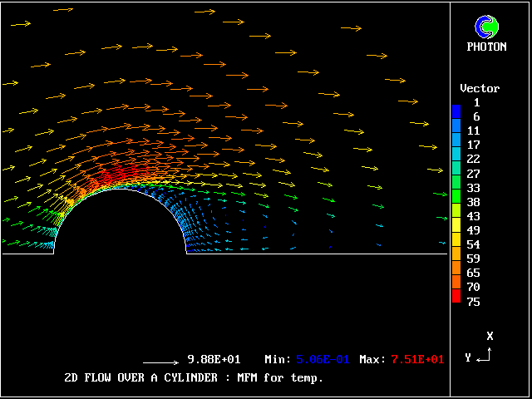The height and width of the screenshot is (399, 532).
Task: Click the PHOTON text under the logo
Action: (486, 47)
